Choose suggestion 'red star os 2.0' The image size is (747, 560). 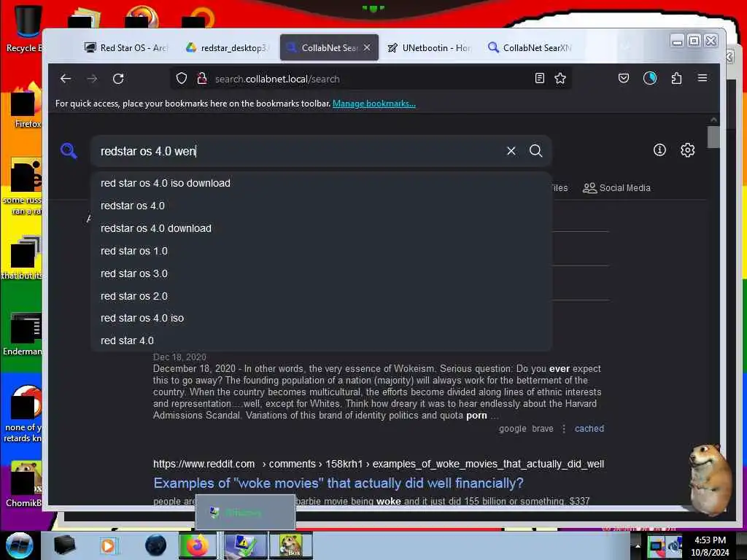pyautogui.click(x=321, y=296)
